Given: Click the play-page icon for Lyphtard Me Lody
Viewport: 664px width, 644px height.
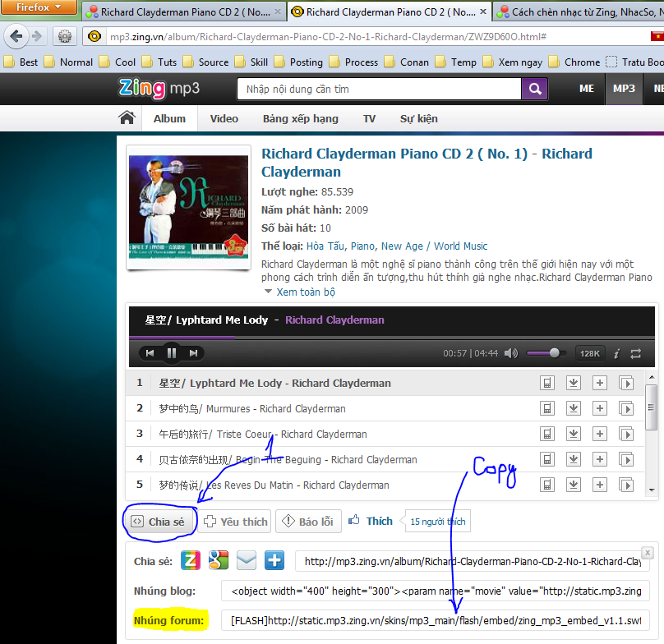Looking at the screenshot, I should (626, 383).
